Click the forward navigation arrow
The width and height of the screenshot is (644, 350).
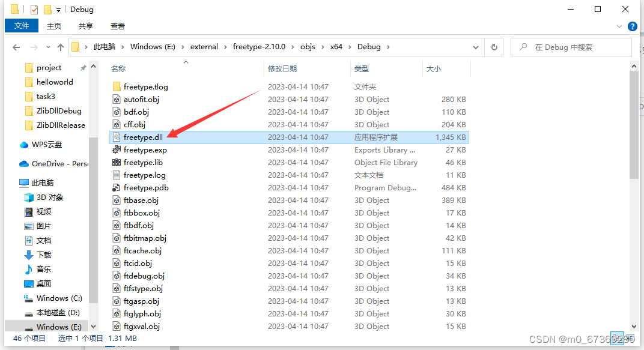34,47
